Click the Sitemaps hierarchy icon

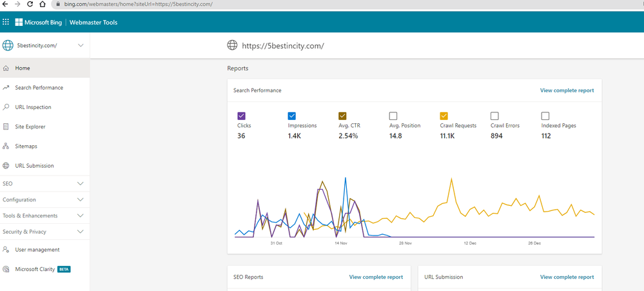click(x=6, y=146)
